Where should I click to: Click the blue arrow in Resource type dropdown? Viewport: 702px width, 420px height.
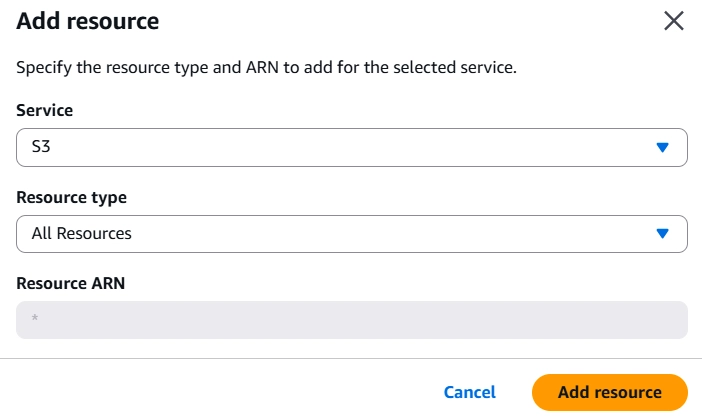(x=661, y=234)
